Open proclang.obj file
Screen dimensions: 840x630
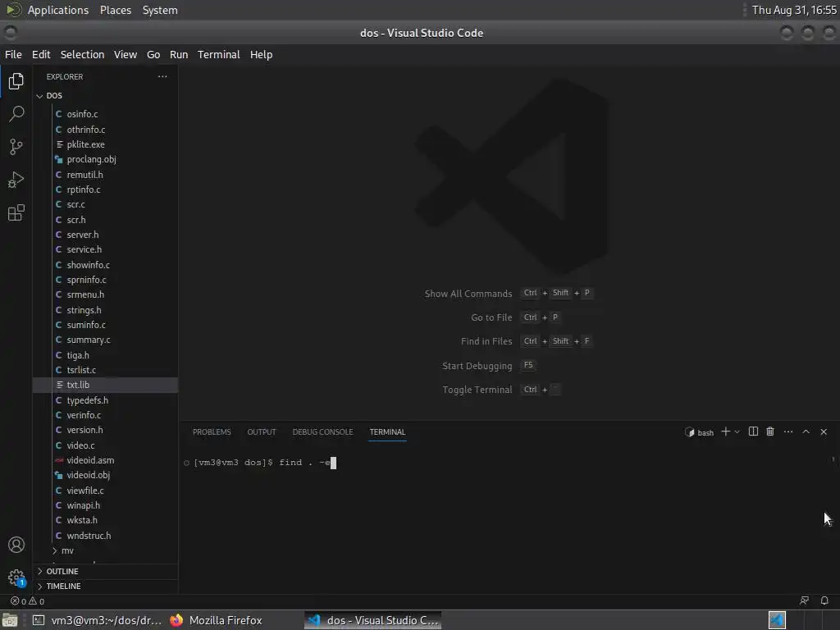pos(105,159)
